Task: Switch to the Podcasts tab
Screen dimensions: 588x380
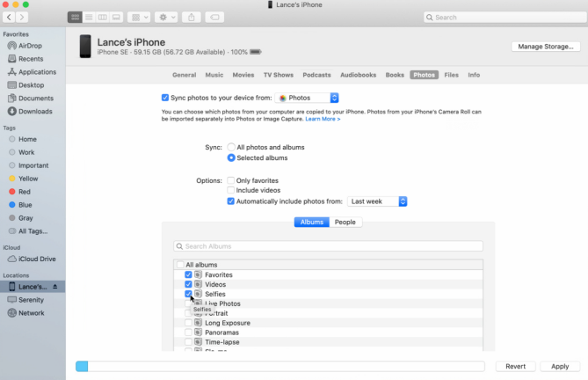Action: click(317, 75)
